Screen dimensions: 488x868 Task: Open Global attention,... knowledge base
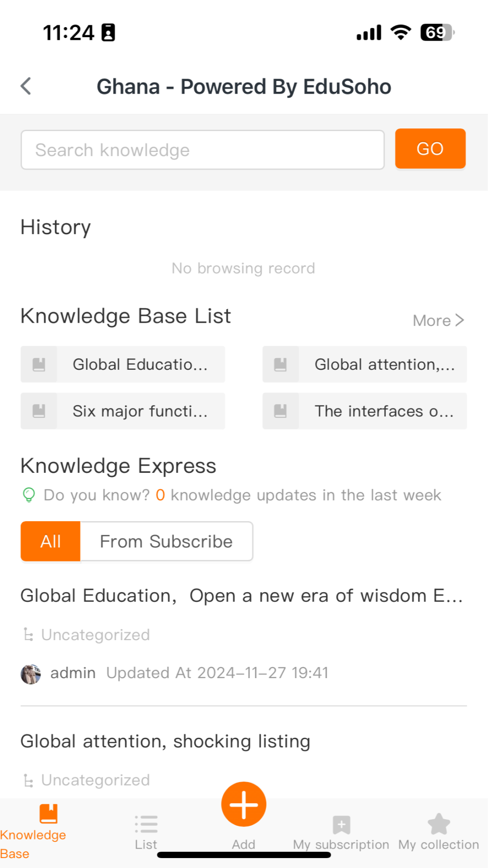(365, 364)
